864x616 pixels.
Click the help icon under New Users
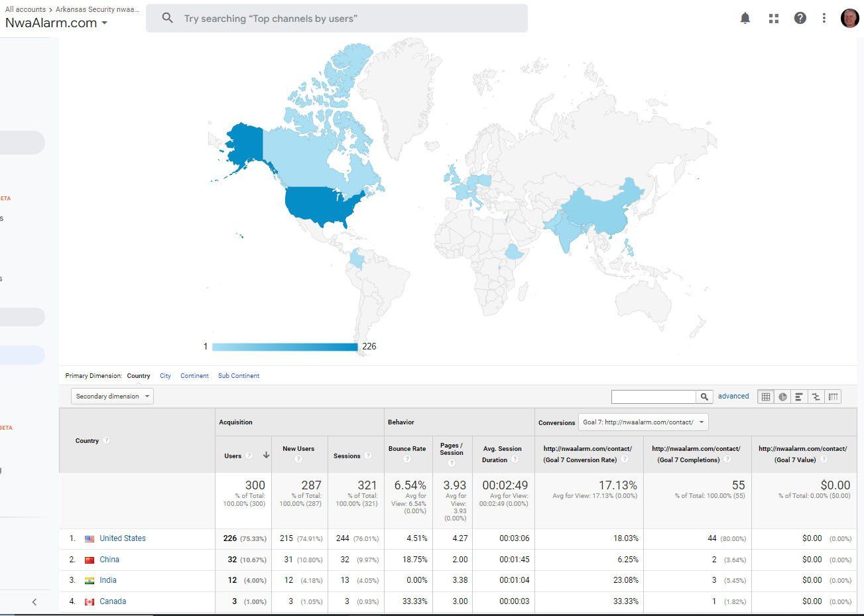pos(298,459)
